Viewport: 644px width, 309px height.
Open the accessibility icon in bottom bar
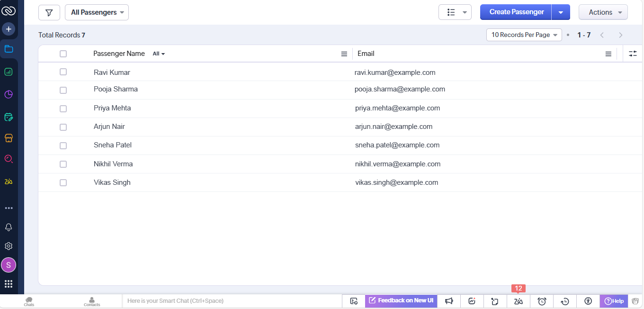click(588, 301)
